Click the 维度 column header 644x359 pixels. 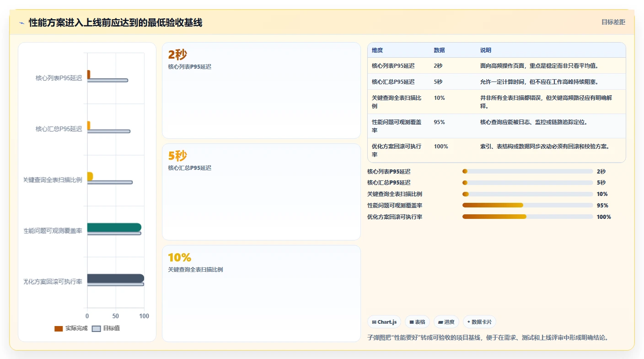pos(377,50)
